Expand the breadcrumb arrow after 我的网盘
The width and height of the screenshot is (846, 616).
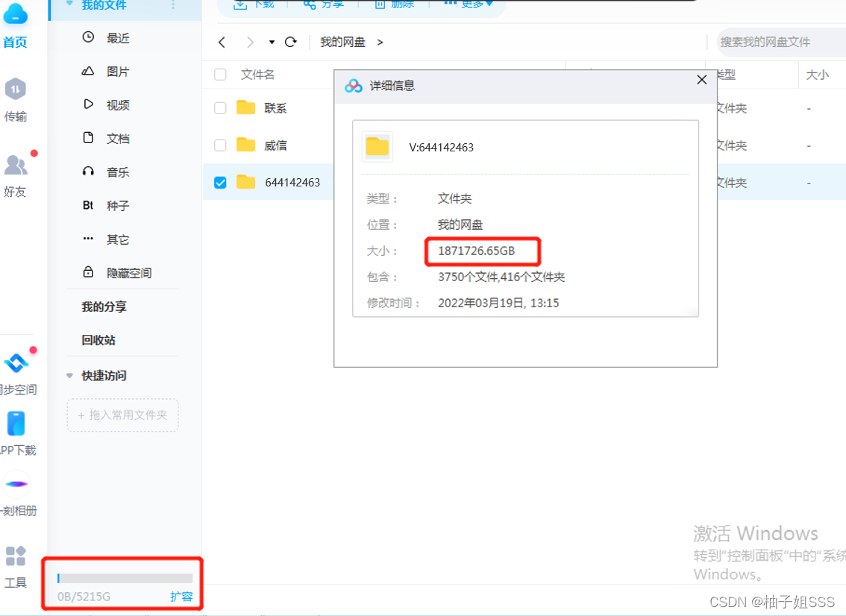(380, 42)
